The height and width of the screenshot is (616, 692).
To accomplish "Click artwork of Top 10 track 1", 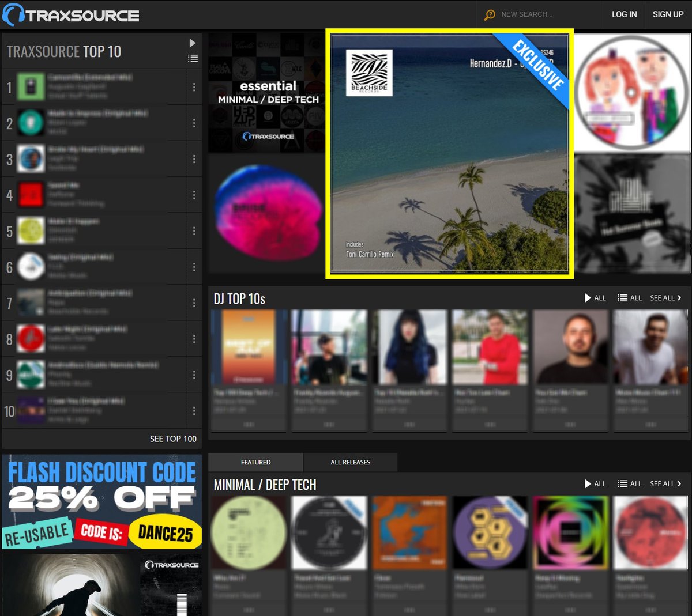I will 31,87.
